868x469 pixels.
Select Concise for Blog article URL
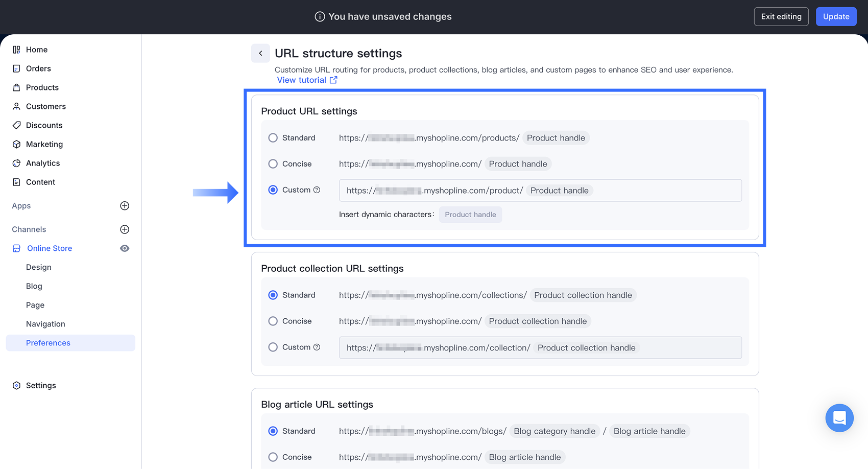pyautogui.click(x=273, y=457)
